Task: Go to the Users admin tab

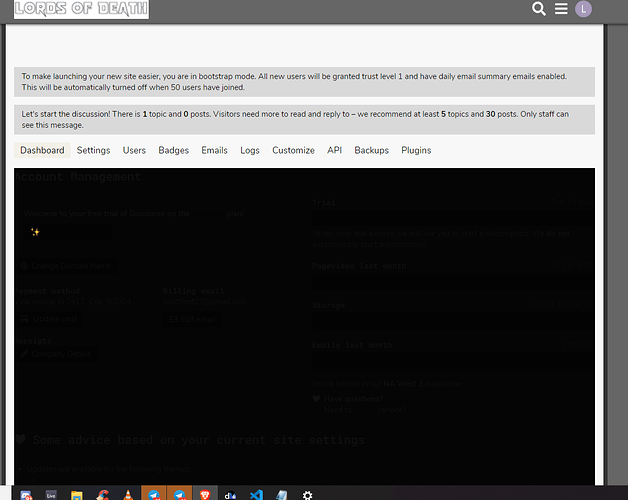Action: pos(134,150)
